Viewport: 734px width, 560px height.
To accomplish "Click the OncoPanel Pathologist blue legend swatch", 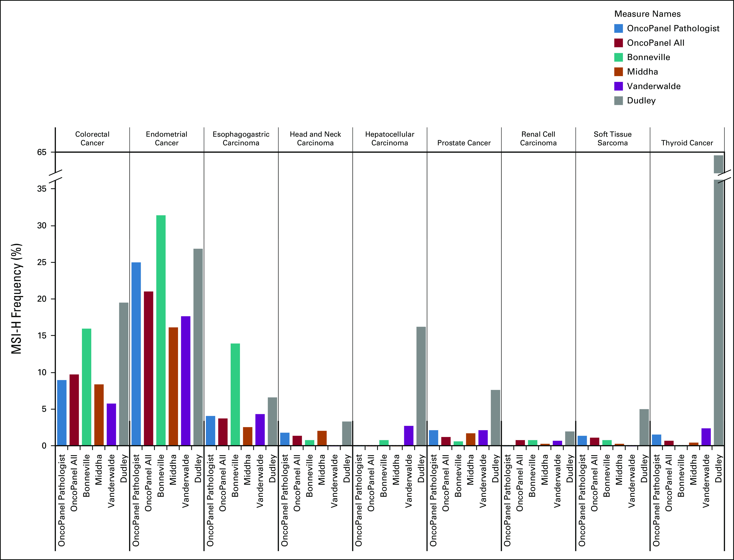I will point(618,28).
